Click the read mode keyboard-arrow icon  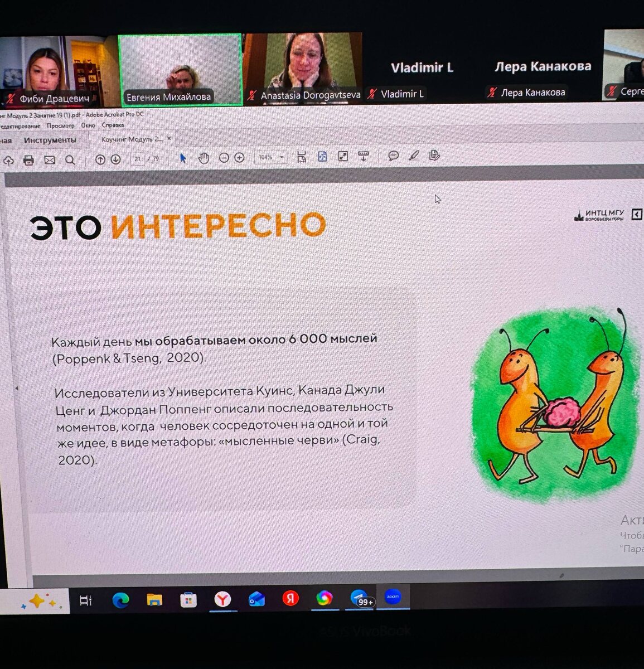364,156
